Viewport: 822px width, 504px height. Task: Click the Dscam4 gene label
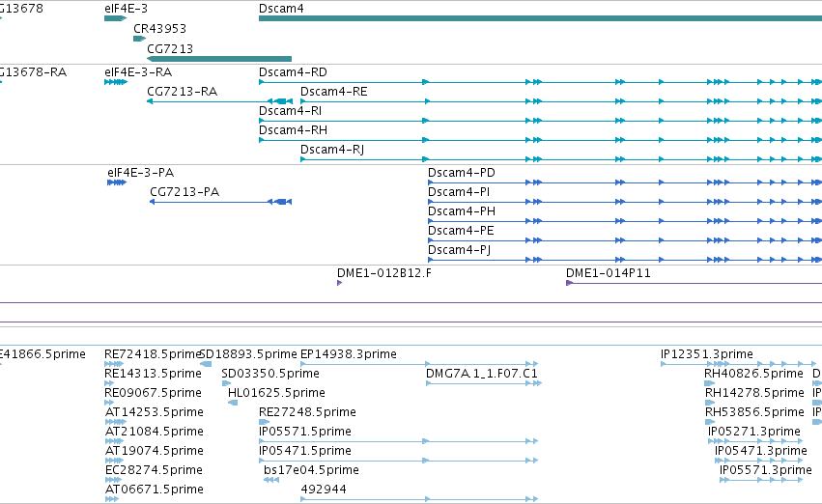tap(281, 9)
